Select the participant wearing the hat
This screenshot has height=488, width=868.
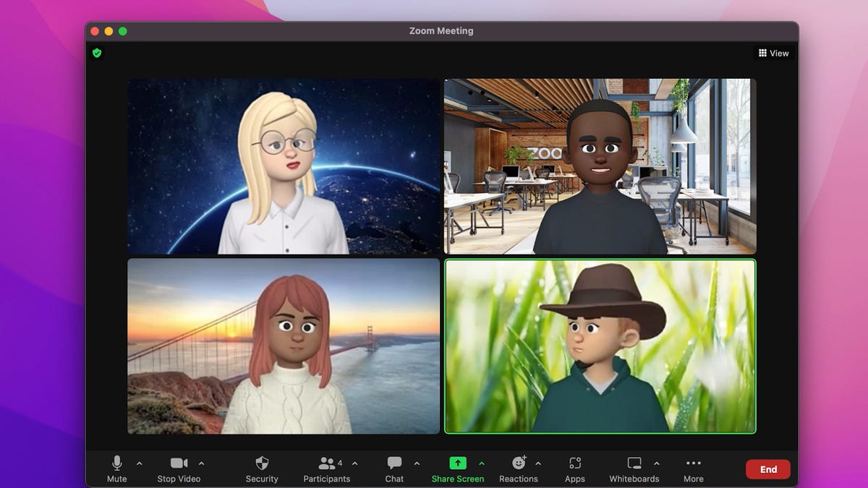click(x=599, y=347)
